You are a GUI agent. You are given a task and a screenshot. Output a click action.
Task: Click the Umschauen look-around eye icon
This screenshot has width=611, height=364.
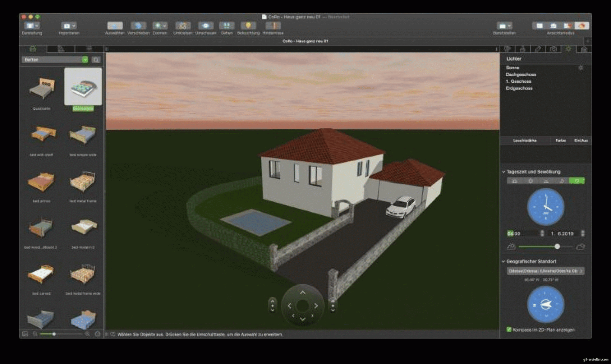click(x=206, y=26)
